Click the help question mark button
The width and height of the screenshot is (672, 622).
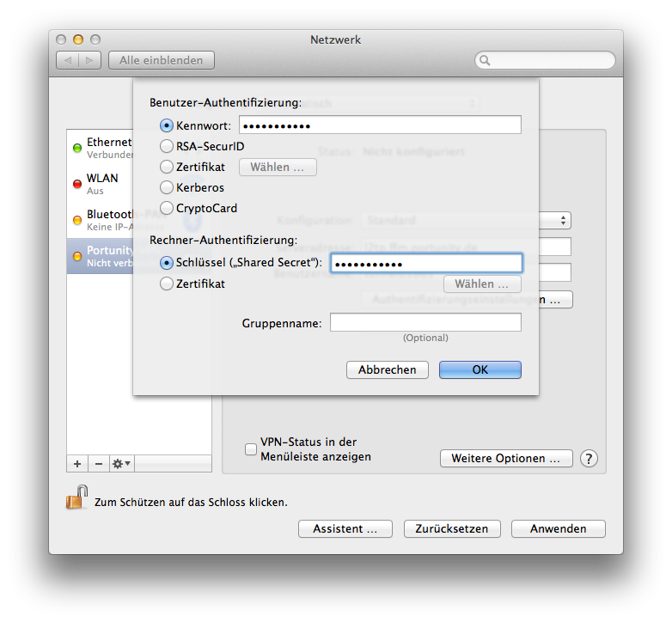(589, 458)
